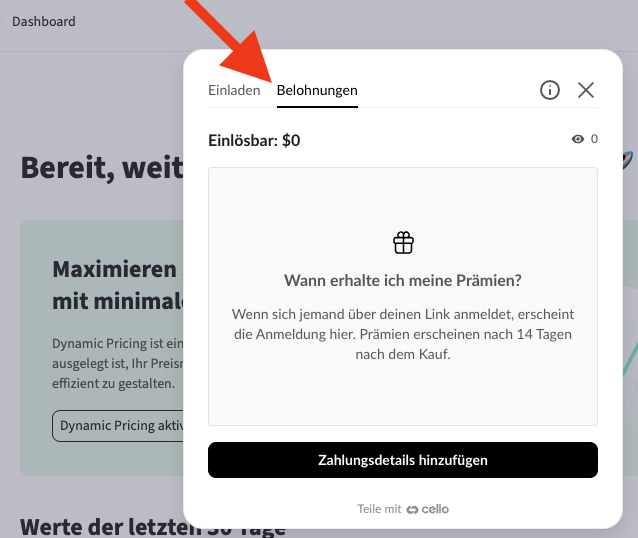
Task: Click the view count number 0
Action: point(594,140)
